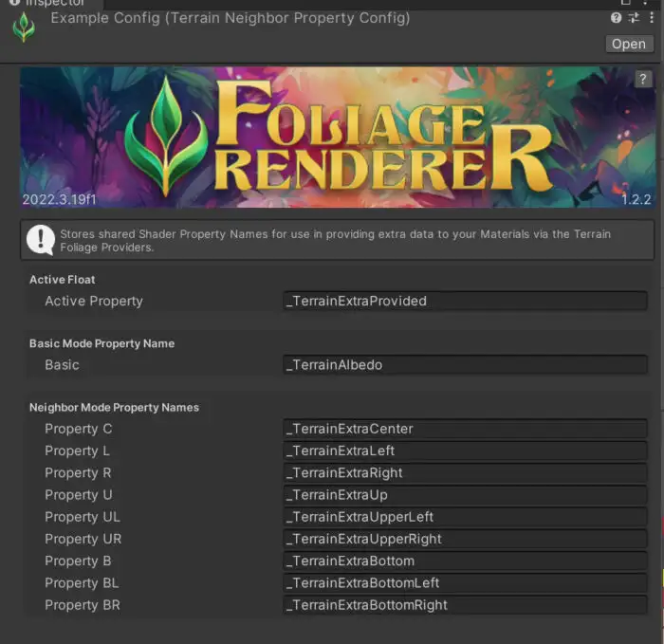Click the _TerrainExtraUp field
664x644 pixels.
pyautogui.click(x=465, y=494)
